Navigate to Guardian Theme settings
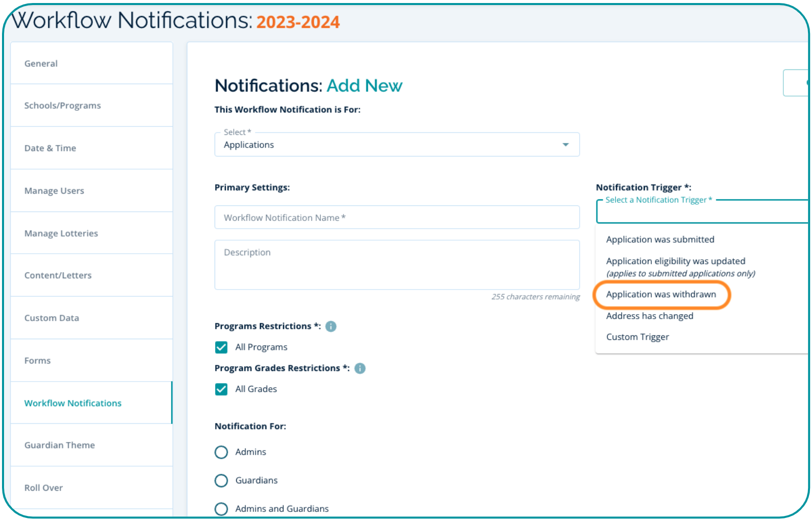Image resolution: width=812 pixels, height=521 pixels. [59, 445]
